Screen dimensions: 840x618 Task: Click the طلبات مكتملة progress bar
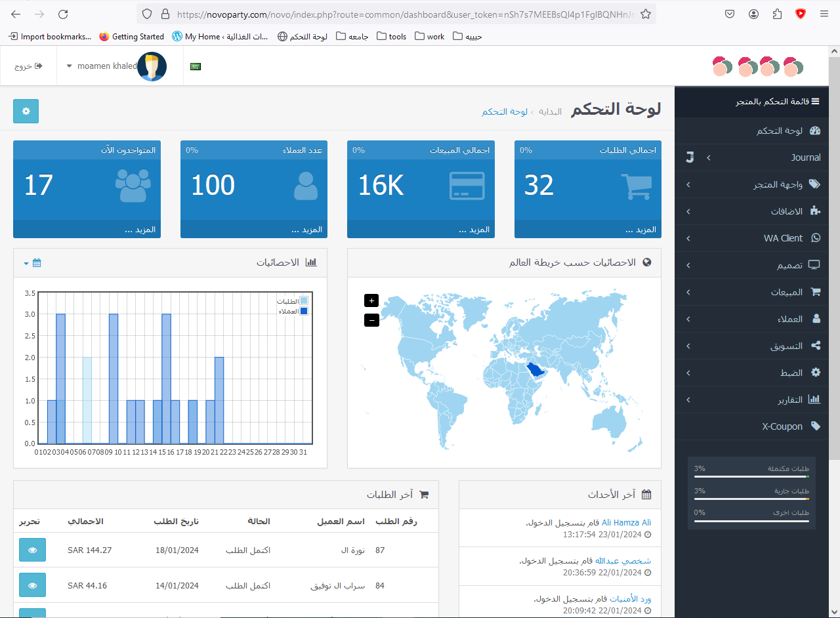click(751, 477)
